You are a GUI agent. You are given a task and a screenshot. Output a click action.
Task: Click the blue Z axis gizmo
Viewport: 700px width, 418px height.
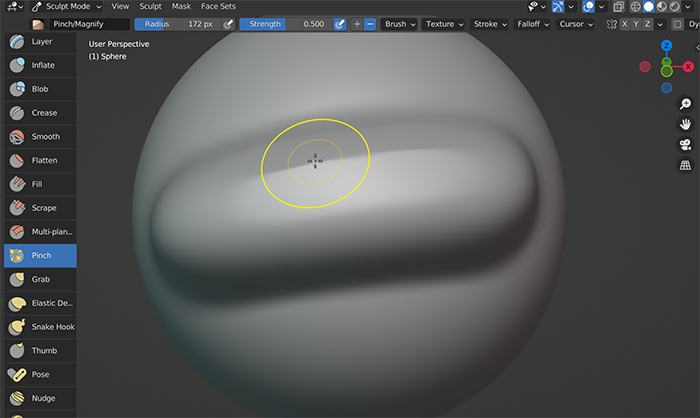(667, 46)
